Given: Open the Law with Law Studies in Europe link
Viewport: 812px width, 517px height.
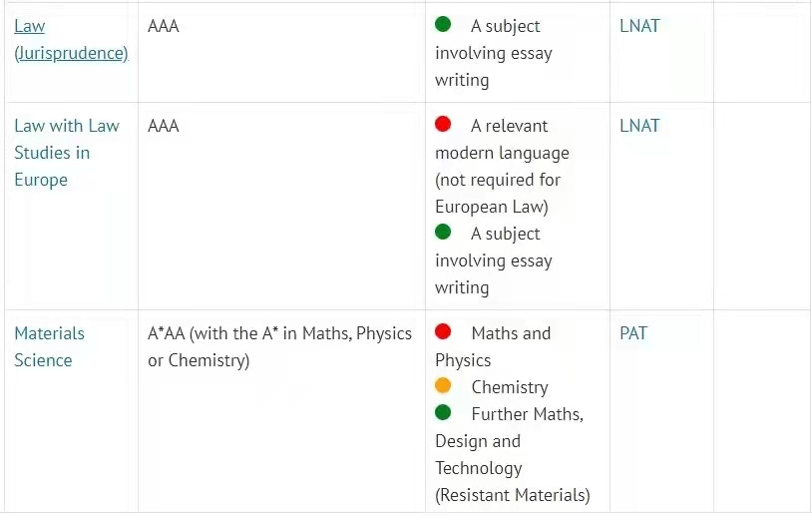Looking at the screenshot, I should tap(67, 153).
